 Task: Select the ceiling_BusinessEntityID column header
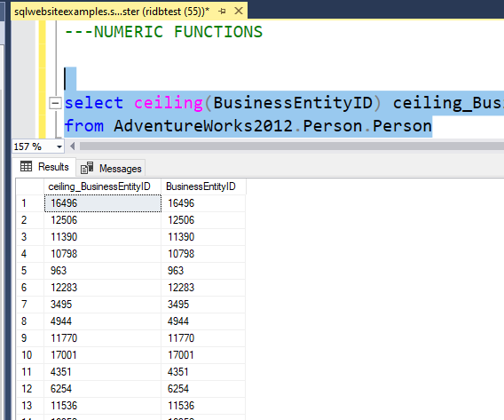coord(102,186)
